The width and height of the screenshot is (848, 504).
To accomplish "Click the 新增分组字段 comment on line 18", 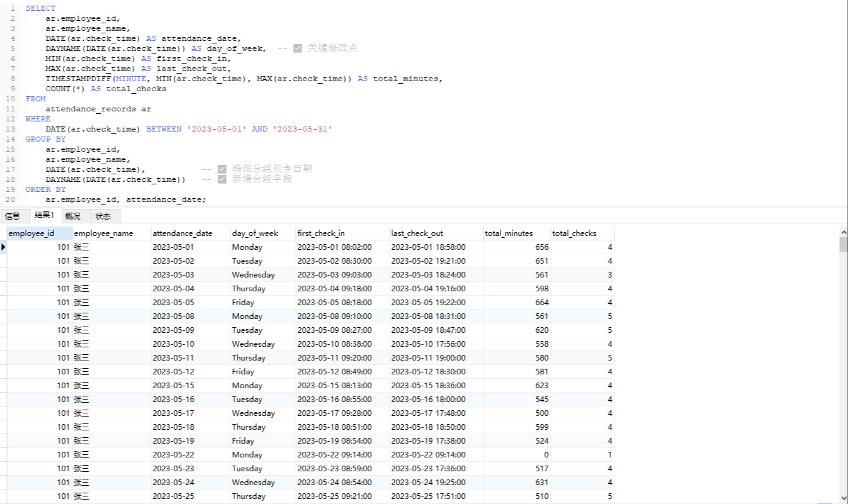I will [x=262, y=179].
